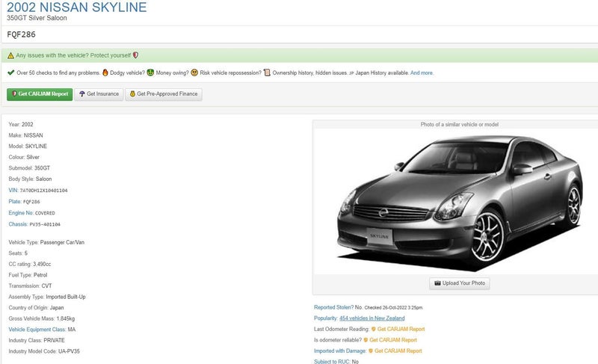
Task: Click the shield icon next to Last Odometer Reading
Action: [x=372, y=330]
